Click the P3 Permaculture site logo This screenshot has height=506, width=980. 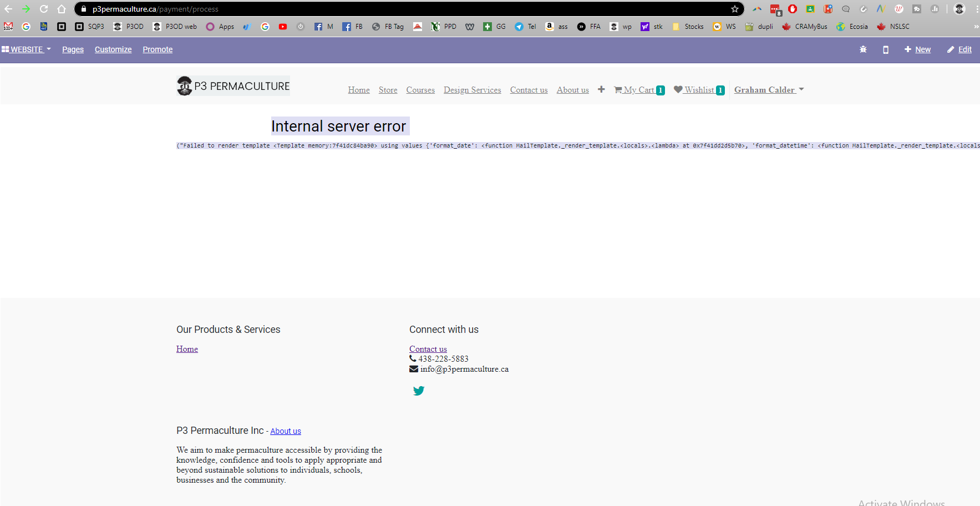pos(233,85)
